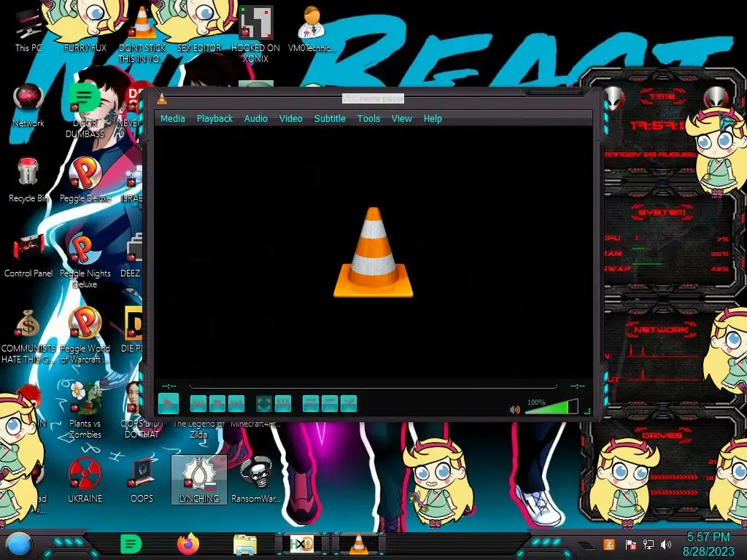Open the View menu in VLC
The image size is (747, 560).
[x=402, y=119]
